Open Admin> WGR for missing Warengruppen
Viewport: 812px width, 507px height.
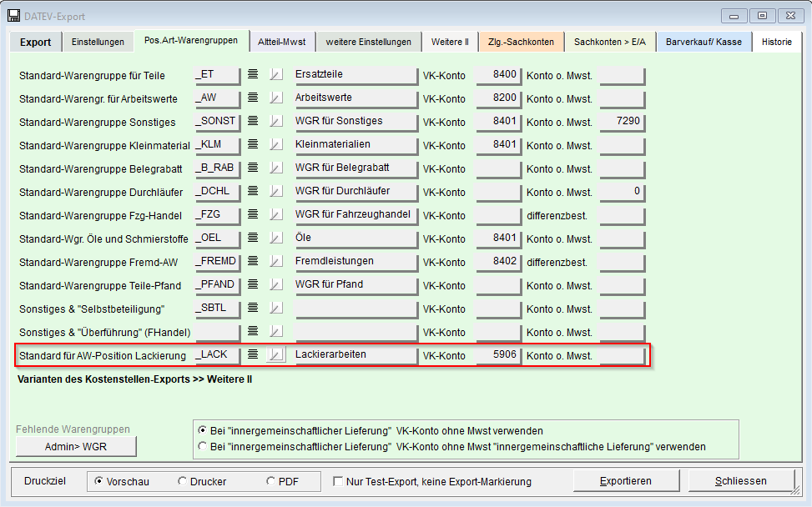point(76,446)
